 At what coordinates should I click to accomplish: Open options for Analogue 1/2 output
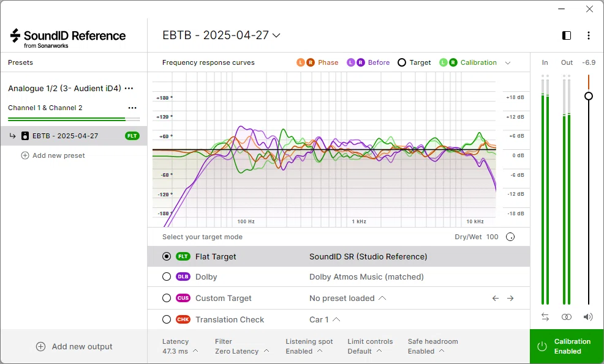(x=129, y=89)
